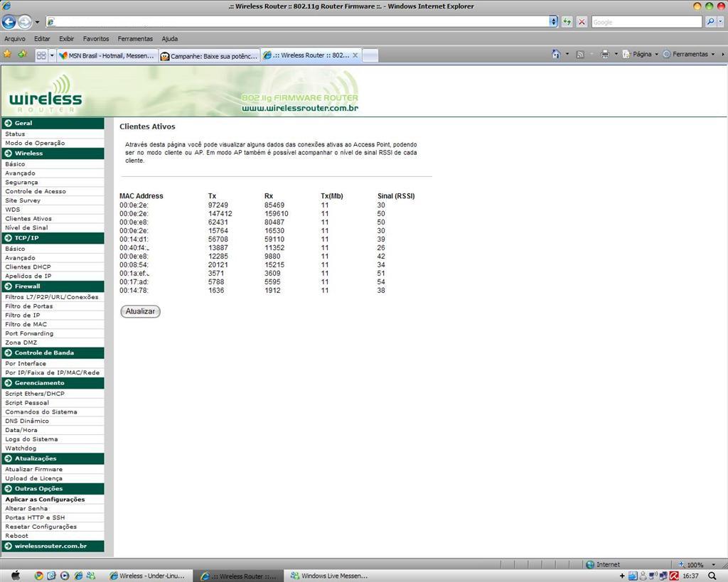Switch to the Campanhe tab

point(209,55)
